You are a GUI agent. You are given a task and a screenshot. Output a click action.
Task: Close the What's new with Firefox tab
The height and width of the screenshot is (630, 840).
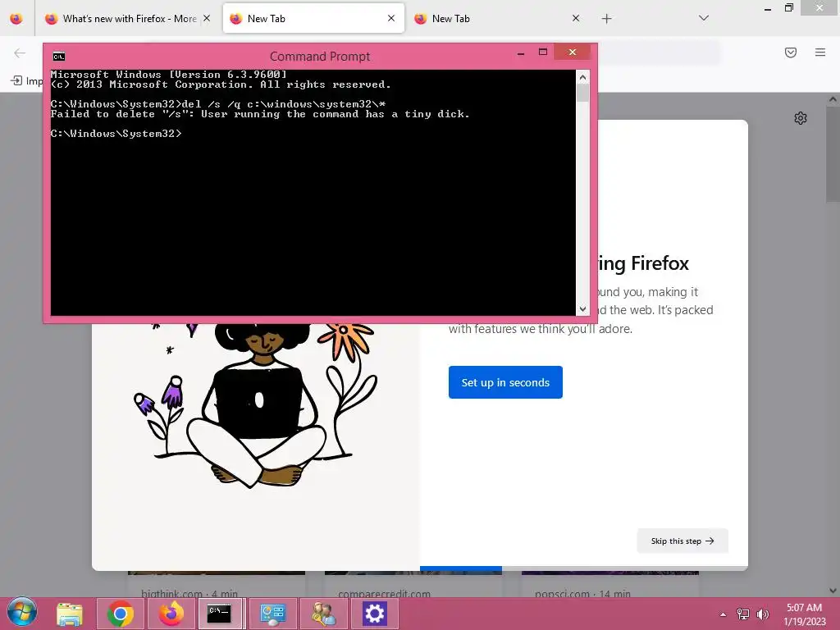[207, 18]
